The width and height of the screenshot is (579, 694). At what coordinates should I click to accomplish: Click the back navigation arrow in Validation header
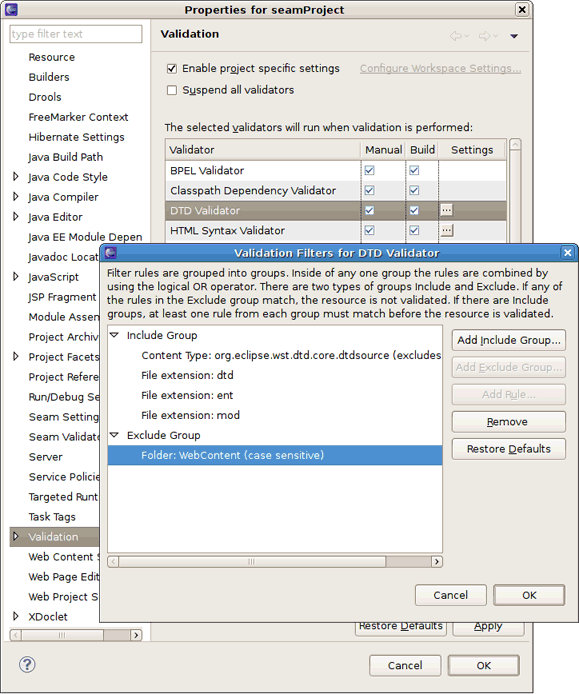[456, 36]
